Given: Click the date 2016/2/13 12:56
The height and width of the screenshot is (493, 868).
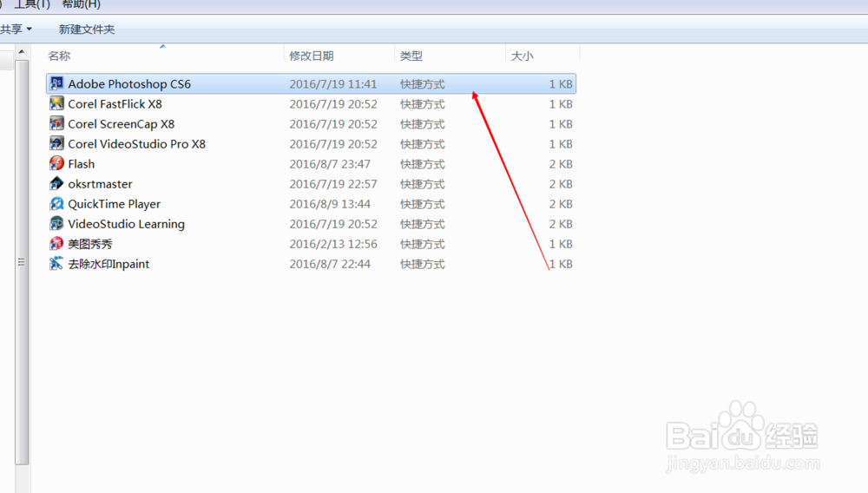Looking at the screenshot, I should pos(332,244).
